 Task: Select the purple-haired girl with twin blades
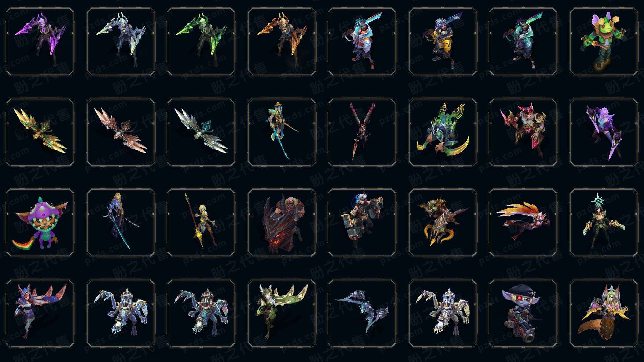point(604,132)
